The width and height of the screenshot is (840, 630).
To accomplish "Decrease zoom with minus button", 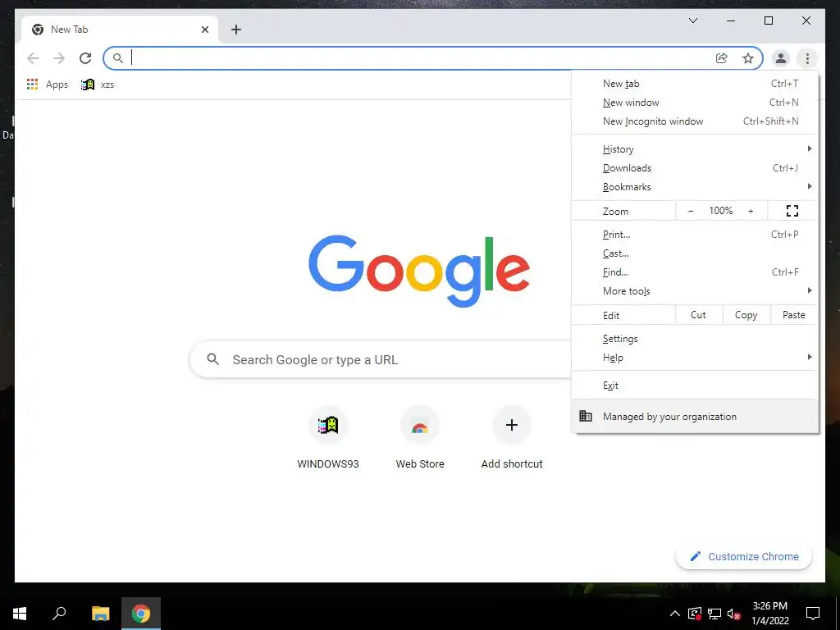I will pyautogui.click(x=691, y=211).
